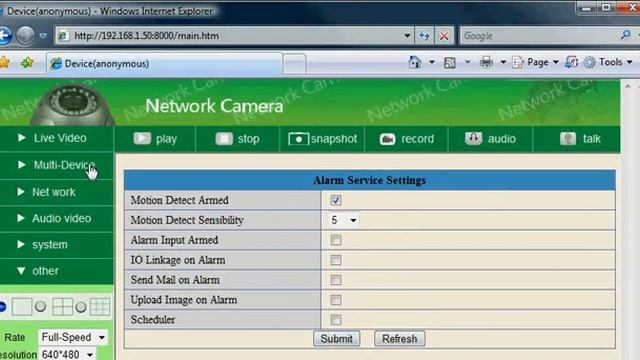
Task: Open a new blank tab
Action: click(x=295, y=64)
